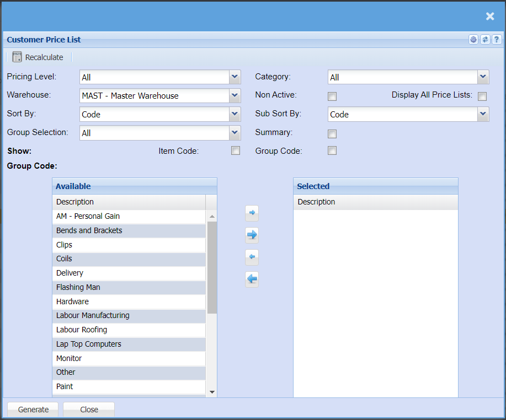The height and width of the screenshot is (420, 506).
Task: Open the Warehouse dropdown list
Action: pyautogui.click(x=235, y=96)
